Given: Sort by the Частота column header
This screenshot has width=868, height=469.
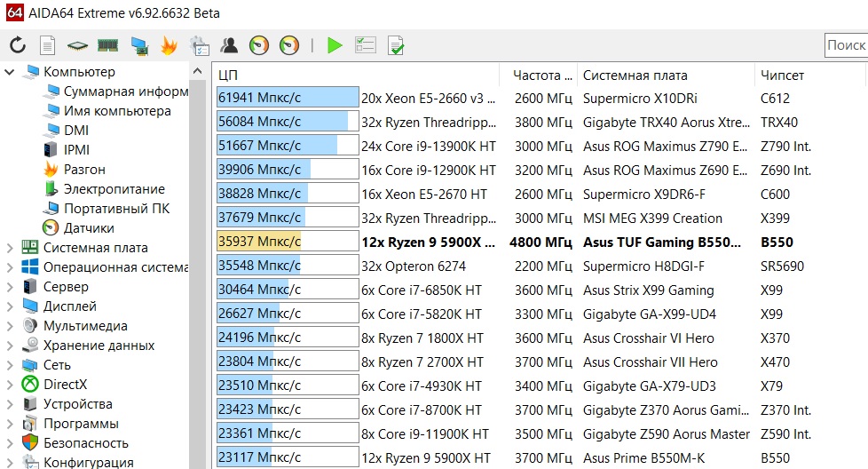Looking at the screenshot, I should 538,76.
